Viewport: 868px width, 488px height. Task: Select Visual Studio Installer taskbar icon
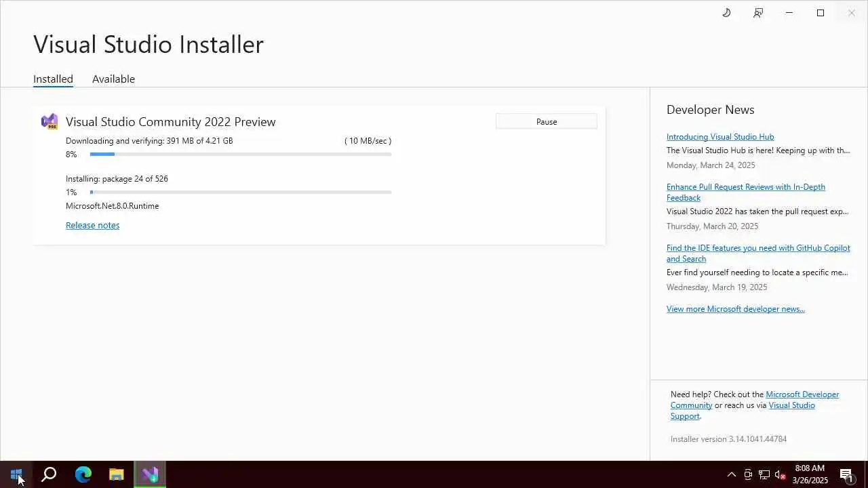tap(150, 474)
